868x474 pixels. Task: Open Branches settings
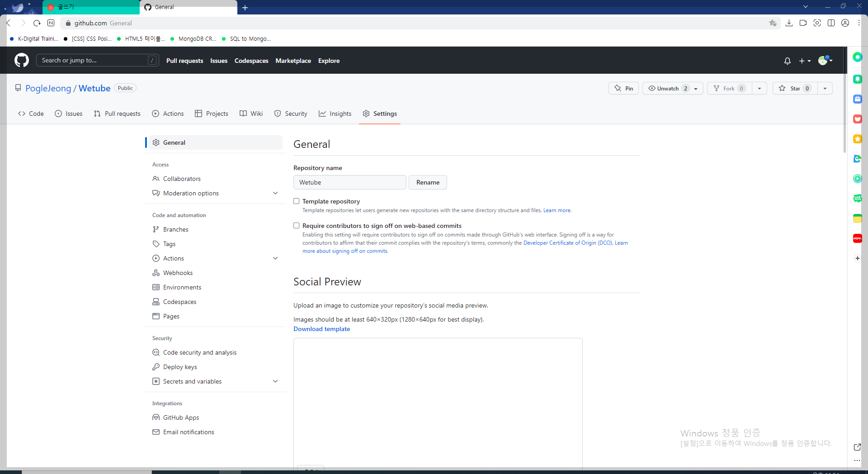tap(216, 229)
